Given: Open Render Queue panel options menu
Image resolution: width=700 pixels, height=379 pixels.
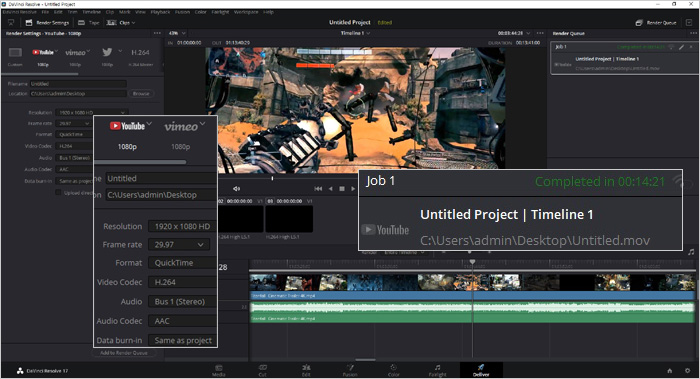Looking at the screenshot, I should 693,33.
